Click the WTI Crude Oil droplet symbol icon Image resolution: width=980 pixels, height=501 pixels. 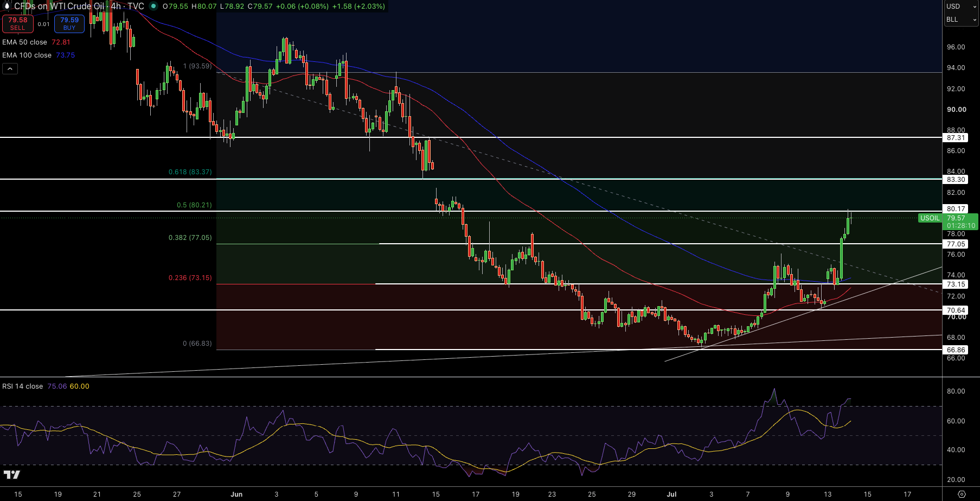7,6
